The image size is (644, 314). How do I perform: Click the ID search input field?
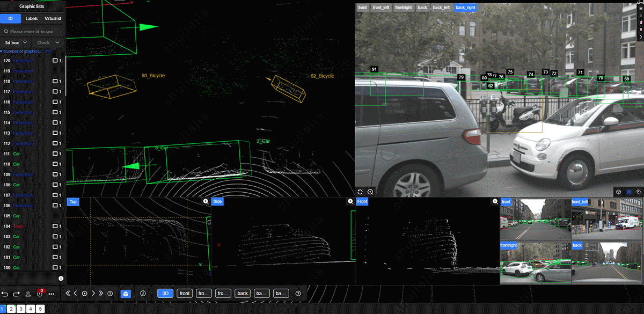coord(35,32)
